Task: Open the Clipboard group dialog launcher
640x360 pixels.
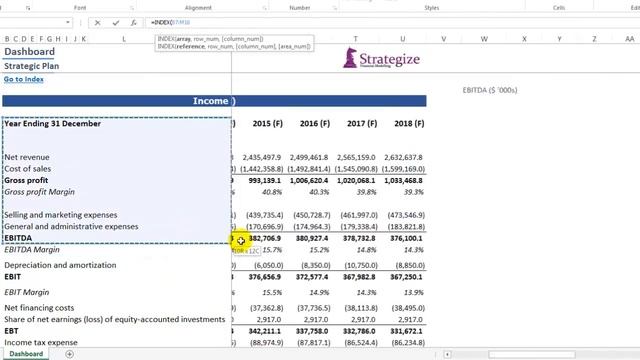Action: (x=28, y=8)
